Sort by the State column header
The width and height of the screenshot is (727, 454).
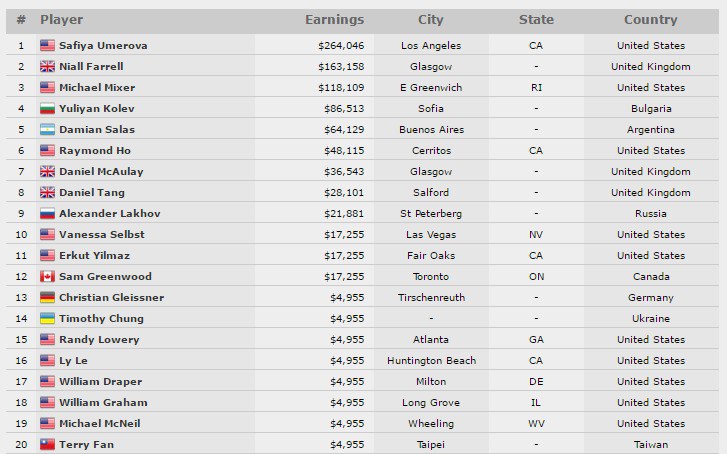click(x=536, y=20)
